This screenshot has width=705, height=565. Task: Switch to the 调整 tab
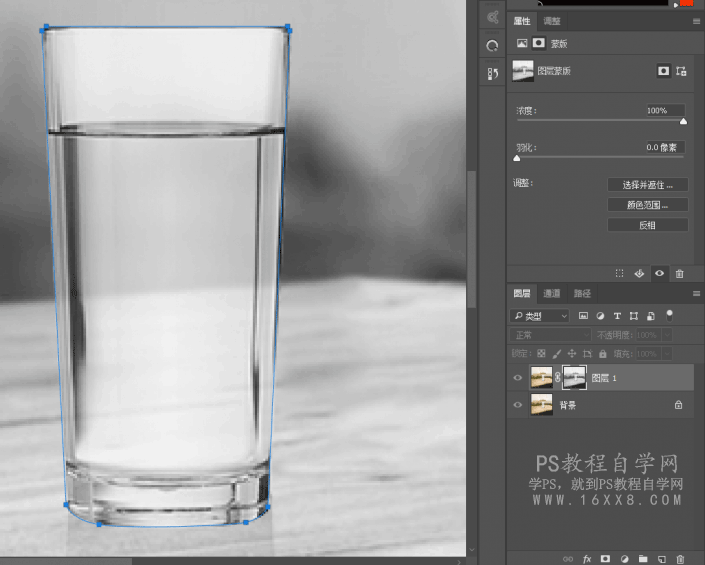(x=552, y=21)
